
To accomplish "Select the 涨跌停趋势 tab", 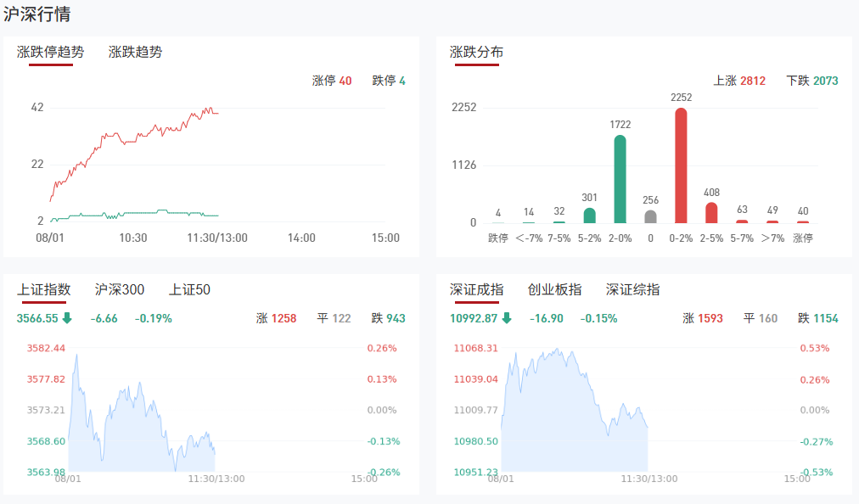I will (x=50, y=52).
